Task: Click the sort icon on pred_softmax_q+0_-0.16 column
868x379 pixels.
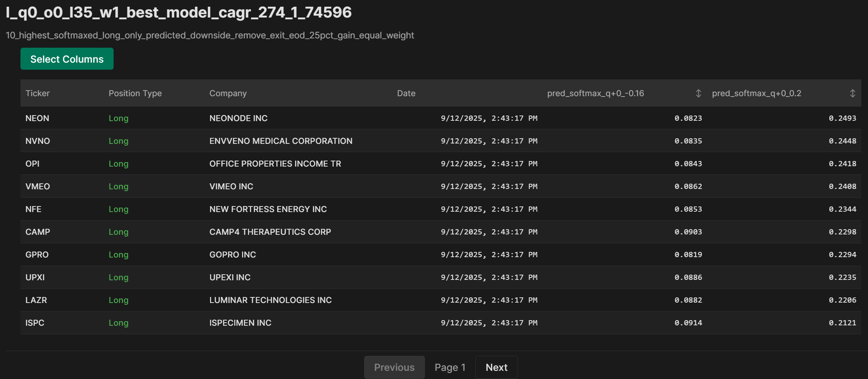Action: coord(698,93)
